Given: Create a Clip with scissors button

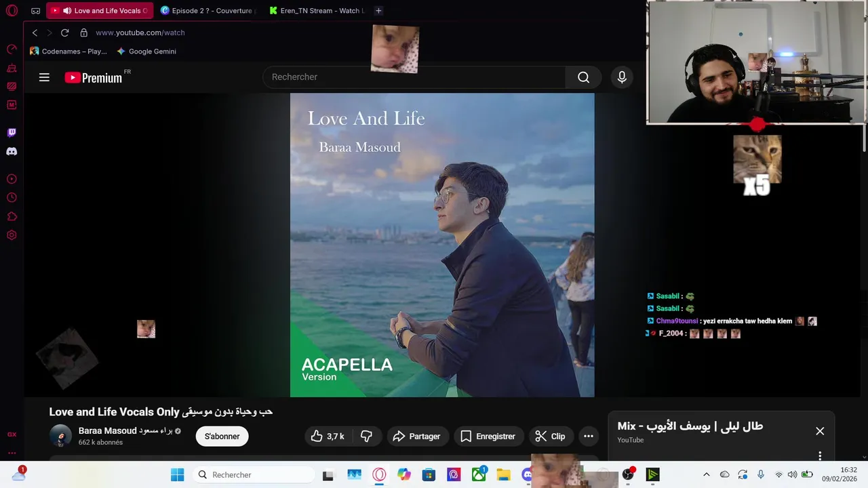Looking at the screenshot, I should (x=550, y=436).
